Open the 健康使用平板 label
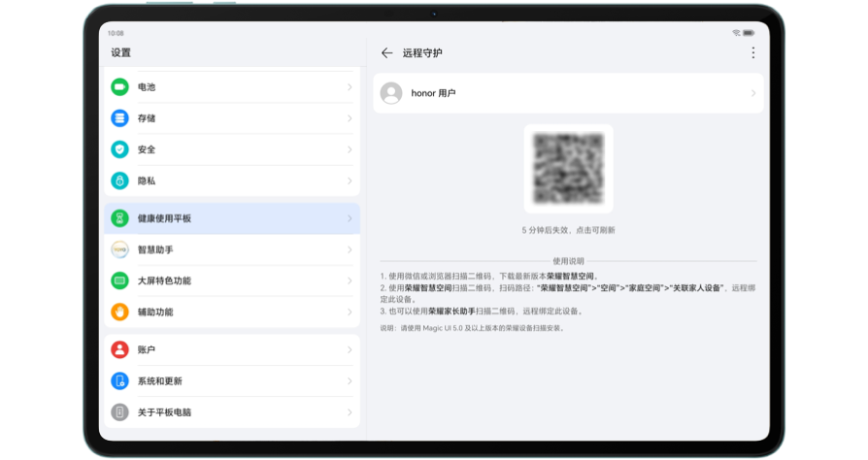 pyautogui.click(x=164, y=218)
